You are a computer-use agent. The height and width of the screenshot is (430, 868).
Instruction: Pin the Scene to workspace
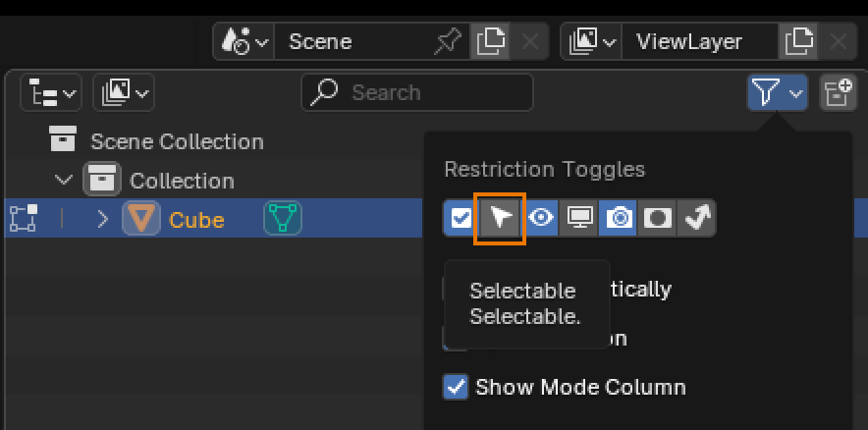pos(447,42)
